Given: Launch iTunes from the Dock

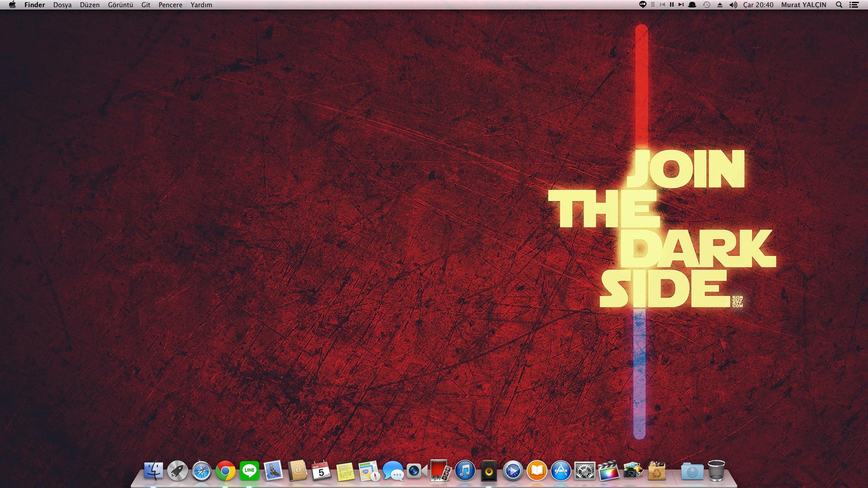Looking at the screenshot, I should point(465,471).
